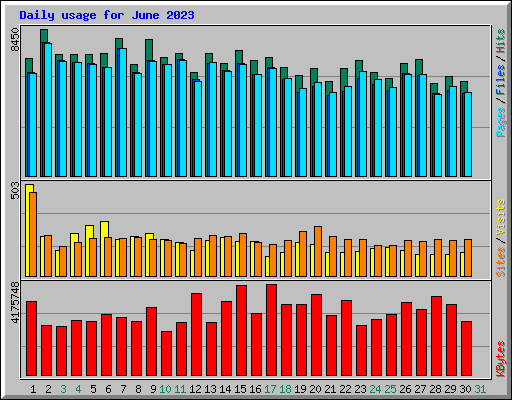Click day 10 on the x-axis
The image size is (512, 400).
165,389
